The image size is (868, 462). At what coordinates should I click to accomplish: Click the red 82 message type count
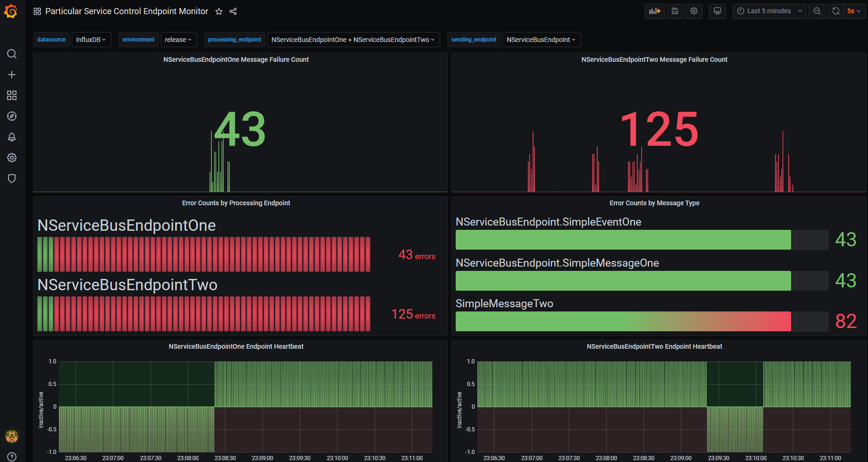pos(846,321)
